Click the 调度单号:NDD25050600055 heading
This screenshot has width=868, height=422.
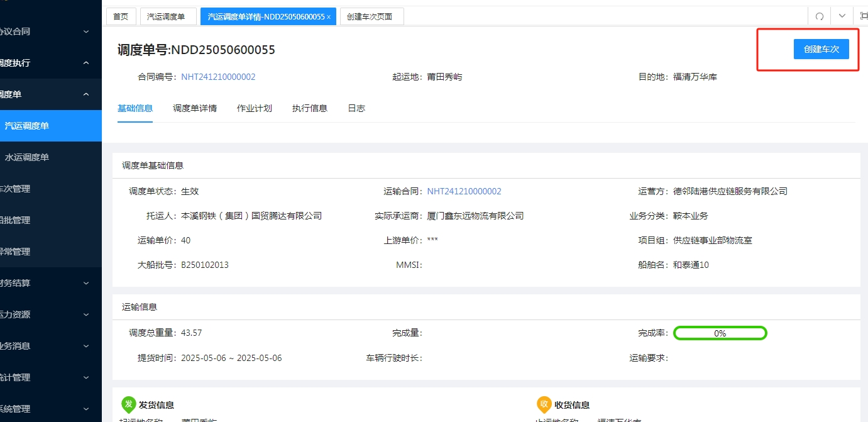point(196,50)
